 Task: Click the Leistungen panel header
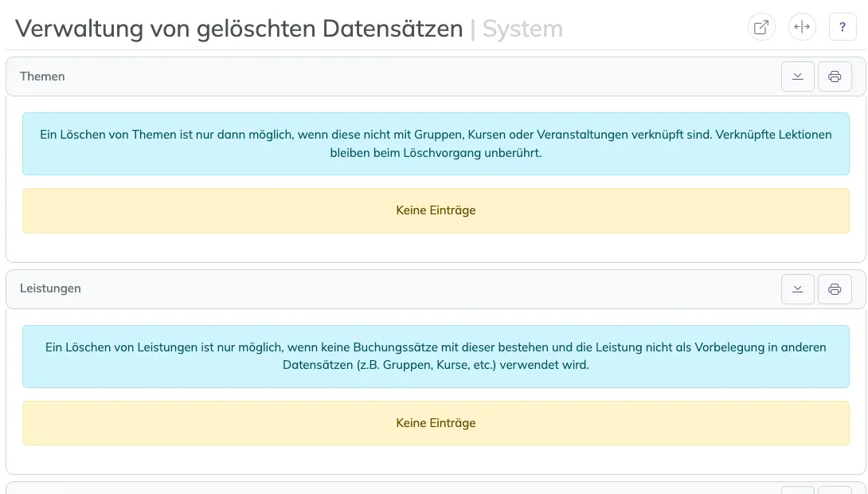pyautogui.click(x=436, y=289)
